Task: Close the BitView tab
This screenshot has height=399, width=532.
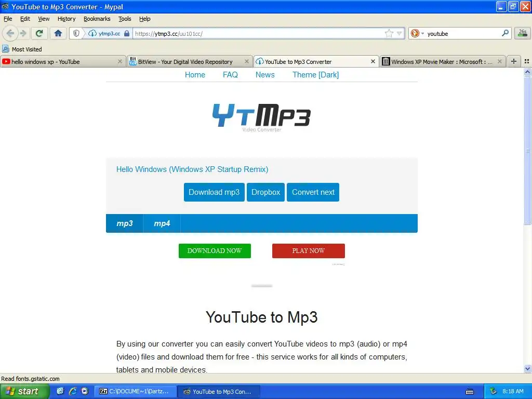Action: pos(247,61)
